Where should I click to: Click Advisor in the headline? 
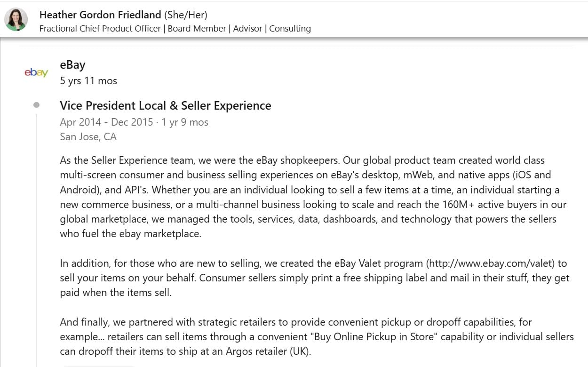point(247,28)
